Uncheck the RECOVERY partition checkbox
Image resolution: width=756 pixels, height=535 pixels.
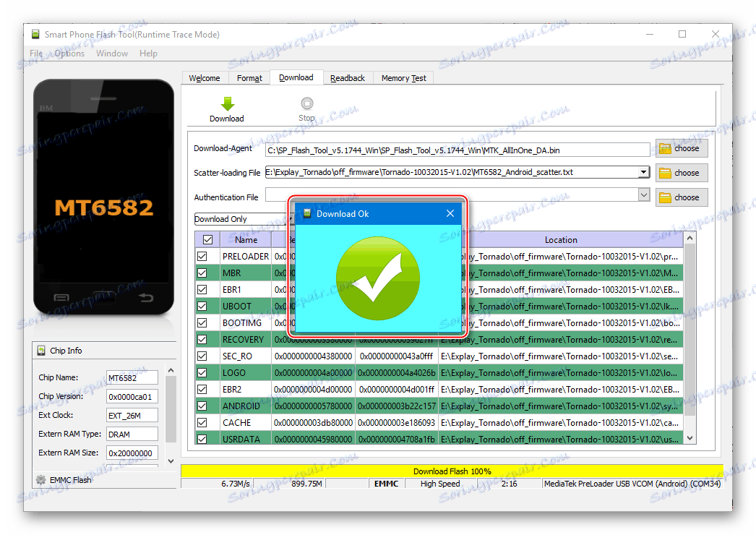(202, 340)
